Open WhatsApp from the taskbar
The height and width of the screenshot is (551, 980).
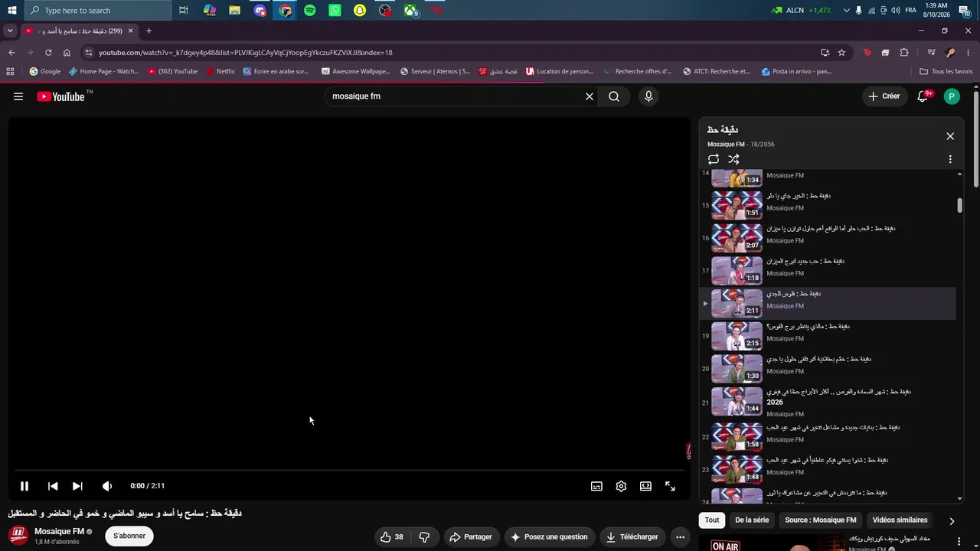[335, 10]
